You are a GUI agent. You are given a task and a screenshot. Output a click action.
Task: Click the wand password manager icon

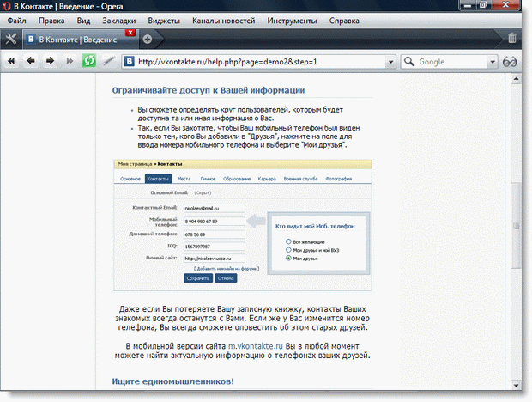[109, 61]
